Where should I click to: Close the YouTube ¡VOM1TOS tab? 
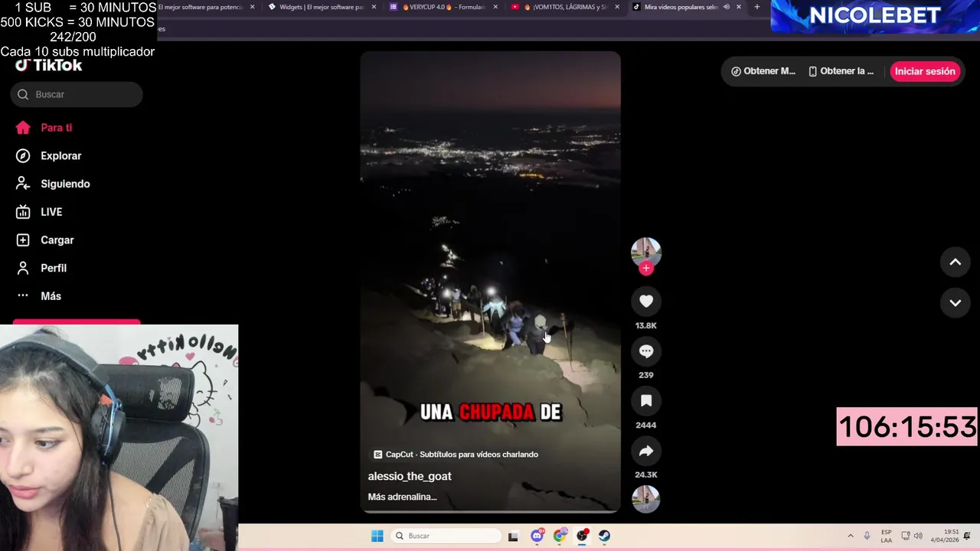617,7
